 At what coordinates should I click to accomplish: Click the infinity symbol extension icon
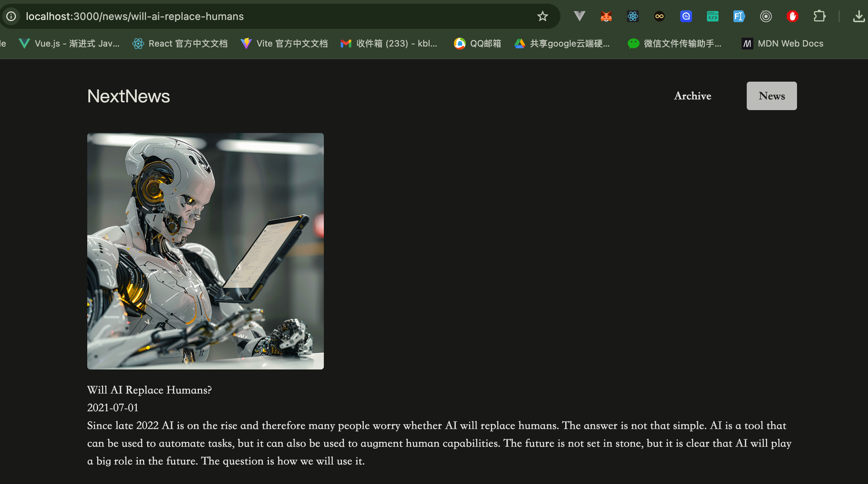point(659,16)
